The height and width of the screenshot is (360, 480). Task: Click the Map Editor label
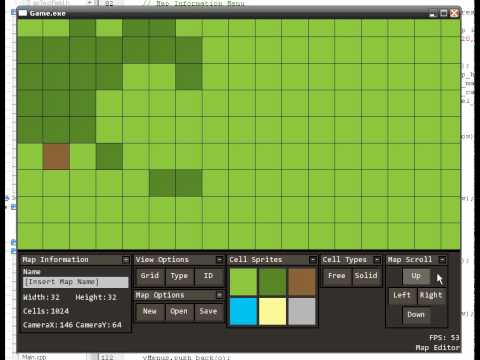[438, 348]
